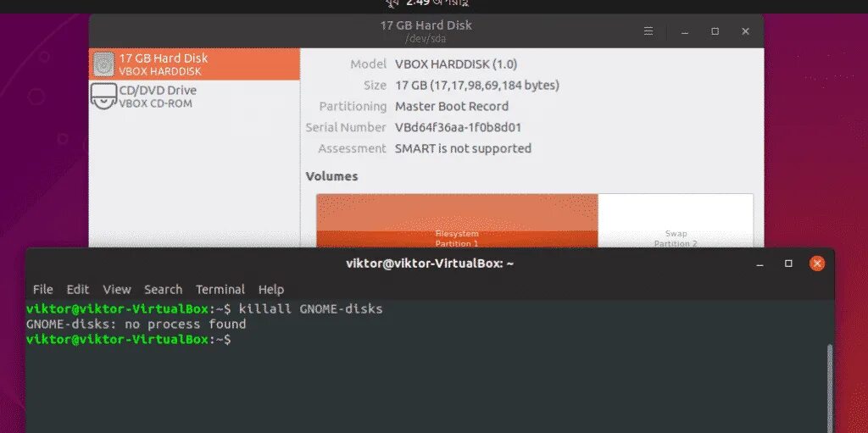Close the terminal with the orange button
Screen dimensions: 868x433
point(817,264)
